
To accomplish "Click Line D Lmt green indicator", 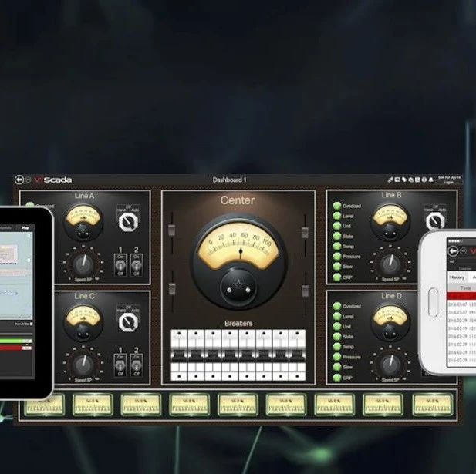I will (337, 326).
